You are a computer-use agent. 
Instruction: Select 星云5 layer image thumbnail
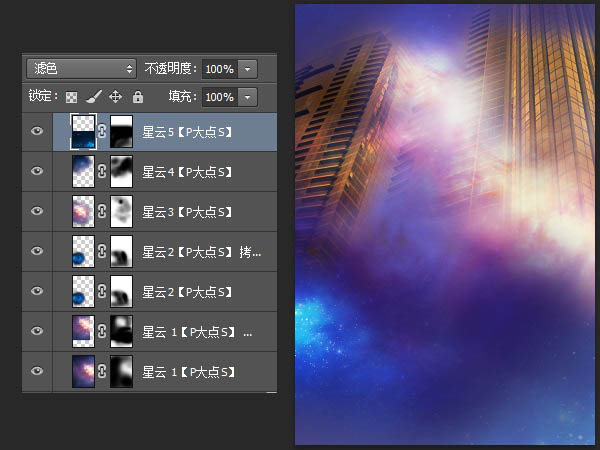click(83, 132)
